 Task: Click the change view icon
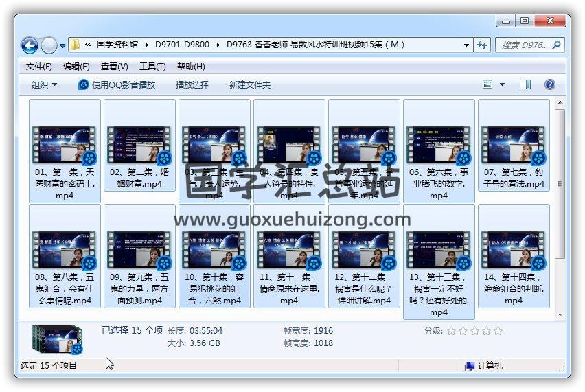coord(488,84)
